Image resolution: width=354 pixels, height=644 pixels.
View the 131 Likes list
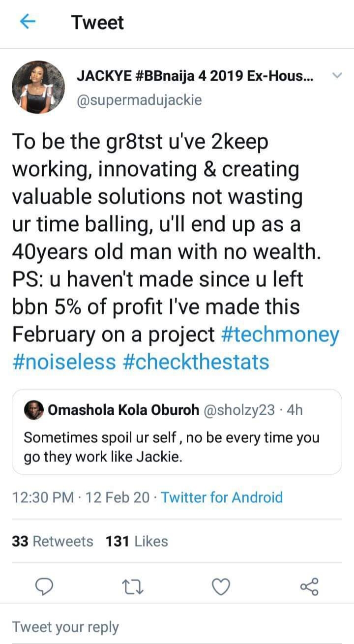(x=136, y=541)
